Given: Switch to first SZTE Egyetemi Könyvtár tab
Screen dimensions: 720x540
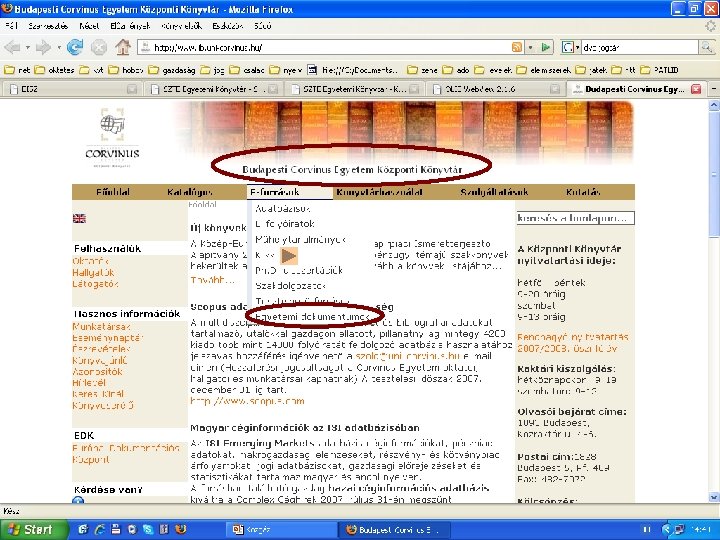Looking at the screenshot, I should tap(214, 89).
